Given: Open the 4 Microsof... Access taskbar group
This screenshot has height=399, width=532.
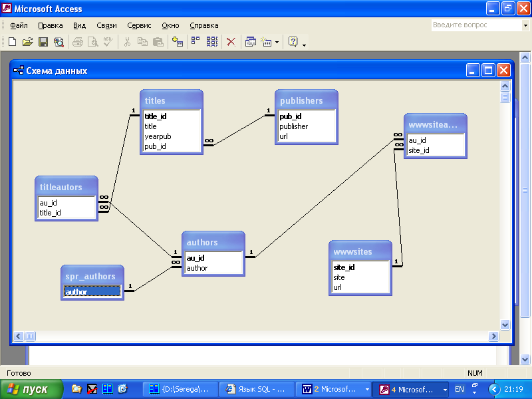Looking at the screenshot, I should [411, 389].
